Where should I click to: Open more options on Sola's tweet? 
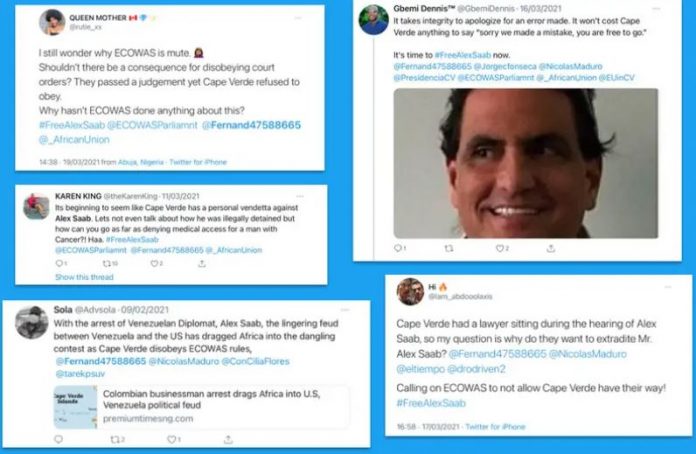[345, 310]
